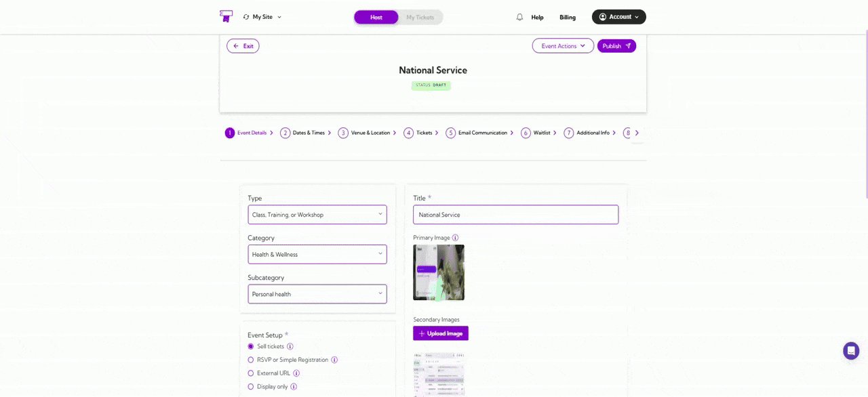
Task: Open the Billing link
Action: click(568, 18)
